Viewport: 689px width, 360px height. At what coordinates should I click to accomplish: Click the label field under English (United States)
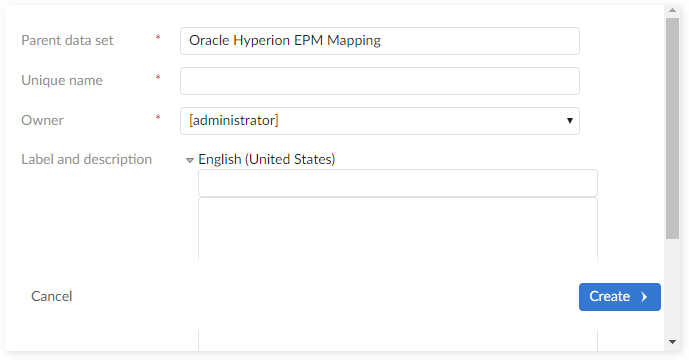point(398,183)
